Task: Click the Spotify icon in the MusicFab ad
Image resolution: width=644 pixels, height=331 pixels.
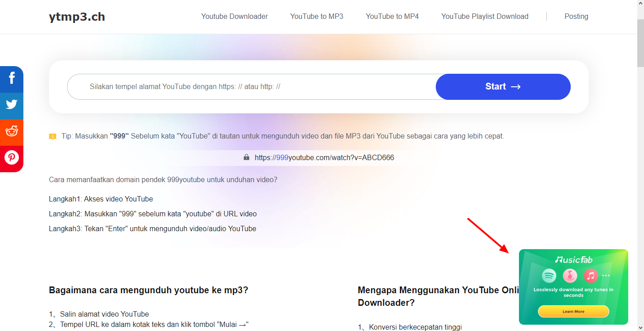Action: pos(549,275)
